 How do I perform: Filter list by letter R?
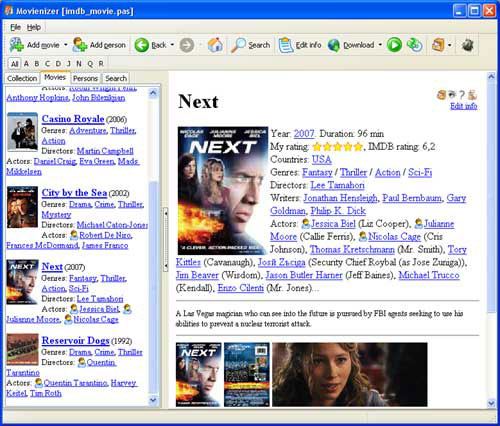coord(101,63)
